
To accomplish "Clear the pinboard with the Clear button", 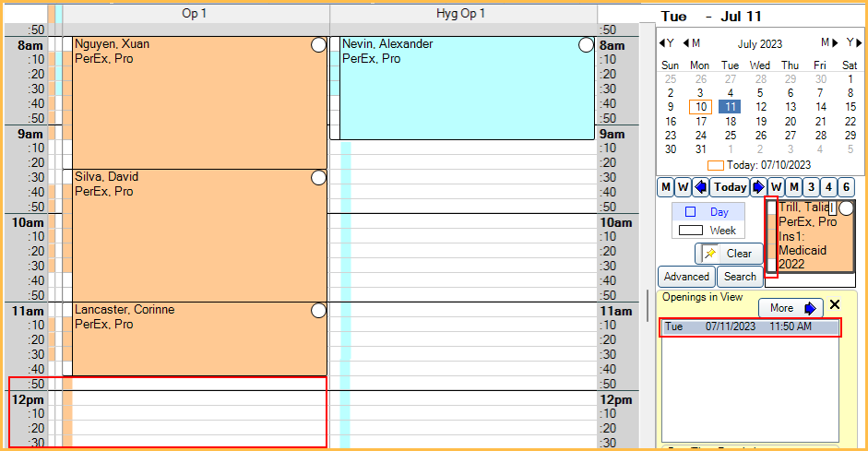I will point(729,254).
